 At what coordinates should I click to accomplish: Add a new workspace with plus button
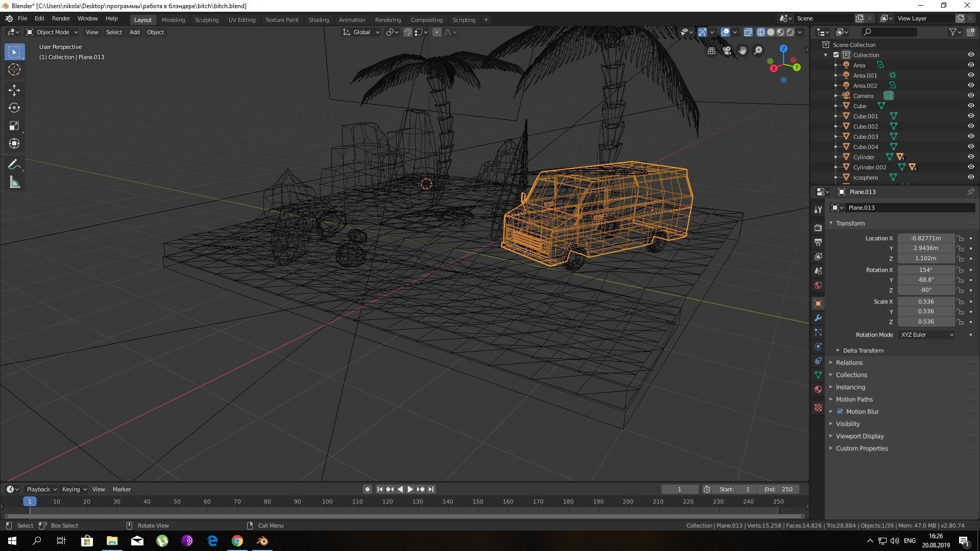pos(486,20)
